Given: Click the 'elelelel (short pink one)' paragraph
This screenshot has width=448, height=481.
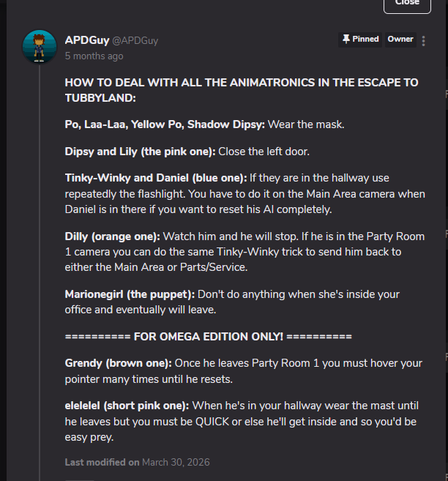Looking at the screenshot, I should [x=243, y=421].
